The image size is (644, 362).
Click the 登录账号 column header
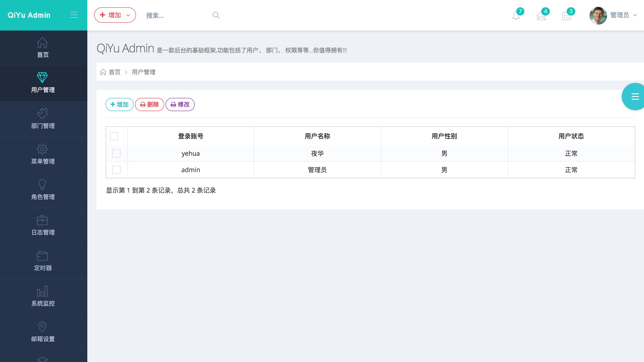191,136
